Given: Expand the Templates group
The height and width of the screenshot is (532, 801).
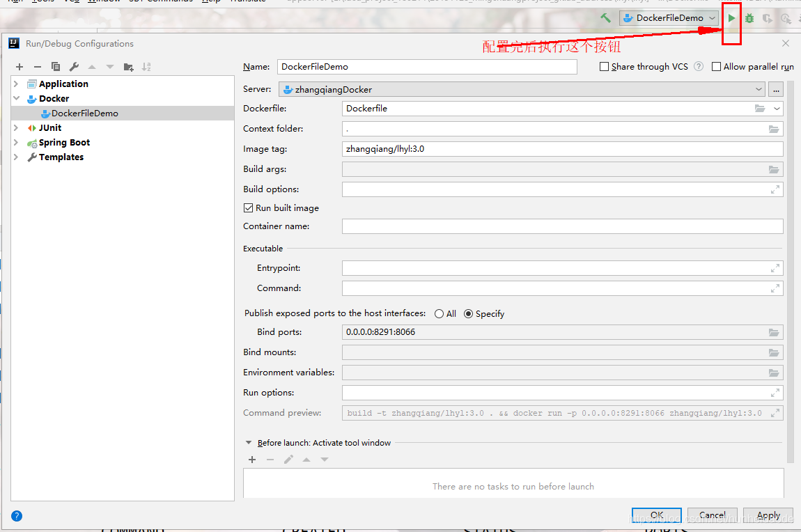Looking at the screenshot, I should coord(16,157).
